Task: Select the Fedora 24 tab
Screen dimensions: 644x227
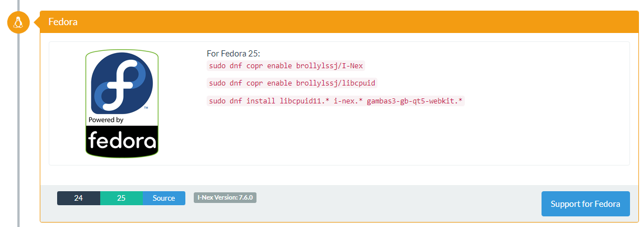Action: click(x=78, y=198)
